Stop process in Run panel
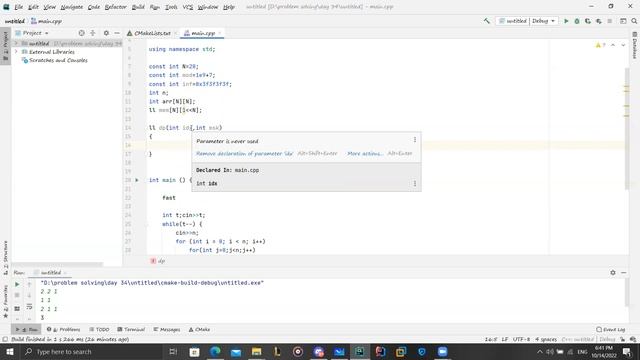 (17, 295)
